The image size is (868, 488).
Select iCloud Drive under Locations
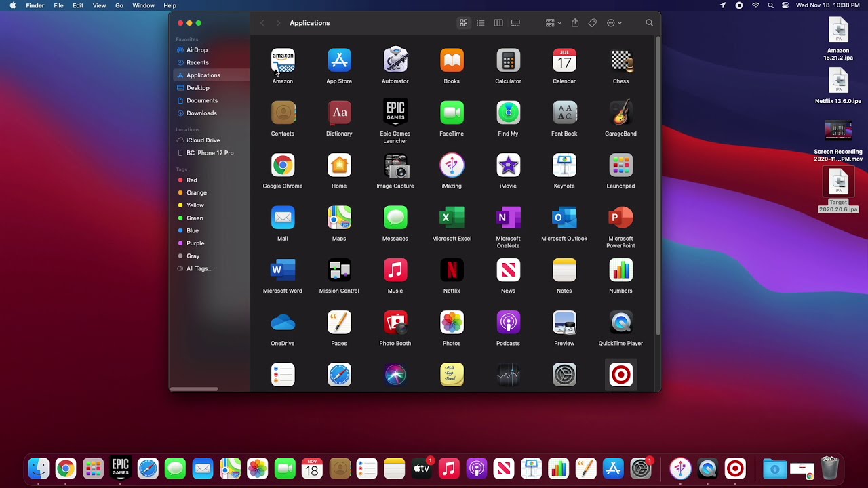coord(212,140)
